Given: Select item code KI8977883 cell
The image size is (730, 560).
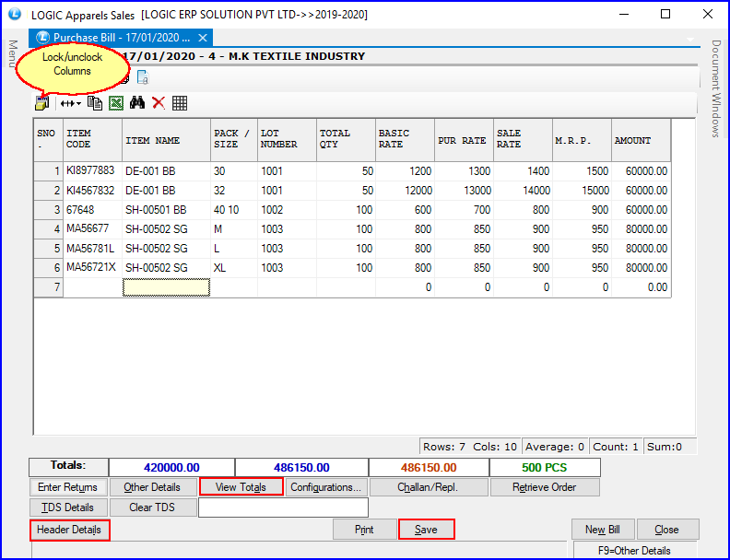Looking at the screenshot, I should pos(93,170).
